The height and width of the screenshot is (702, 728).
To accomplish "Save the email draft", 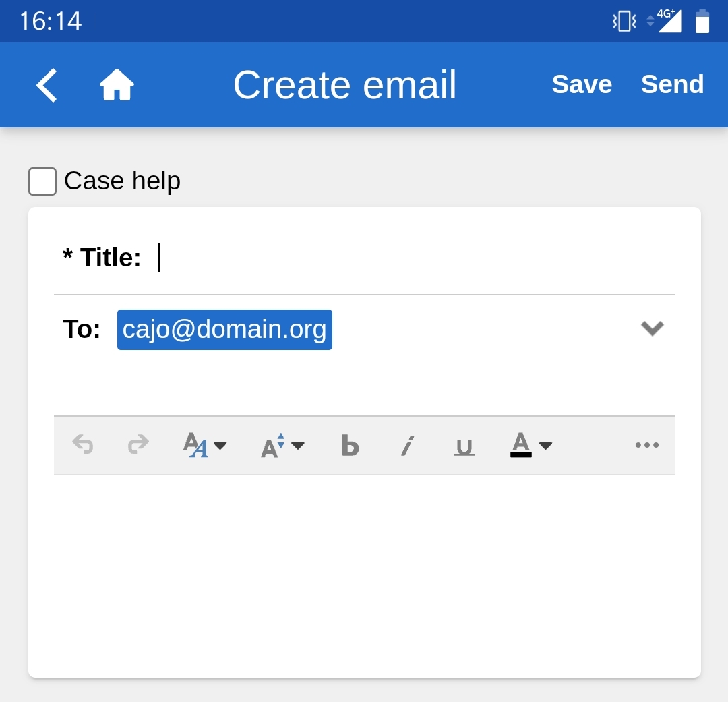I will pyautogui.click(x=582, y=85).
